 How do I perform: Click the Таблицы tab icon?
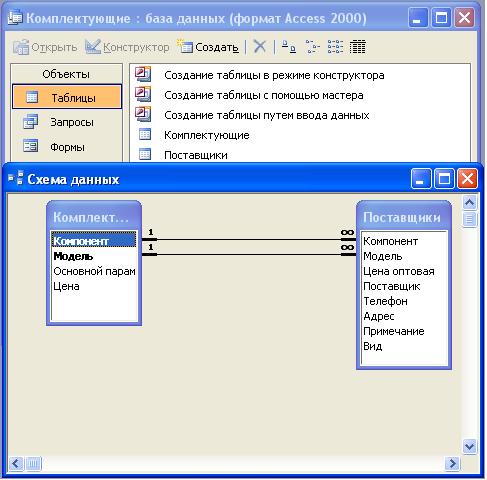(32, 97)
